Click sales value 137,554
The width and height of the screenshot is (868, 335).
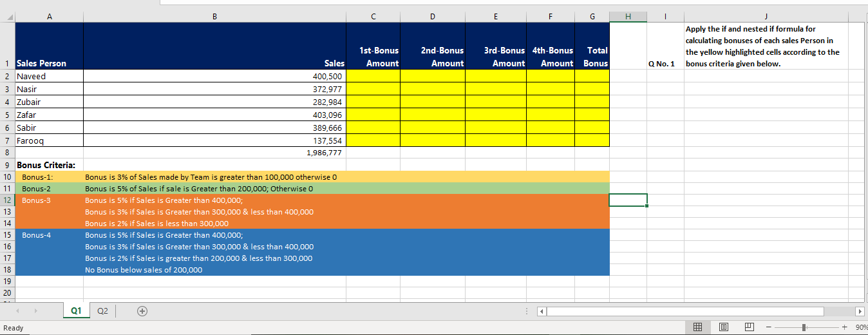pyautogui.click(x=214, y=140)
